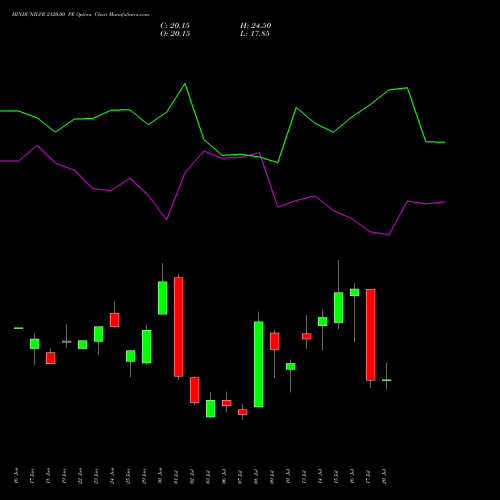This screenshot has height=500, width=500.
Task: Click the purple indicator line's lowest trough
Action: pyautogui.click(x=389, y=234)
